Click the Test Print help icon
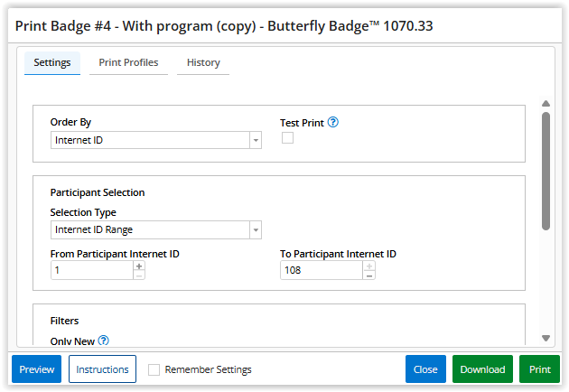The height and width of the screenshot is (392, 569). 332,122
